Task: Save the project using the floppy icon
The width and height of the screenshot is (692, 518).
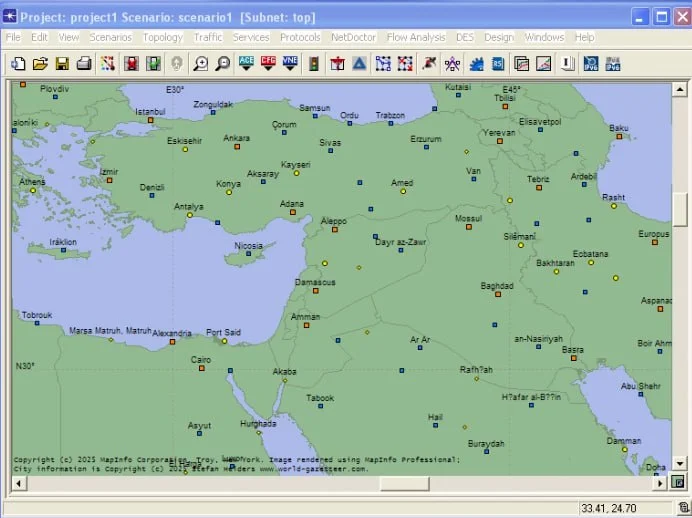Action: pos(62,64)
